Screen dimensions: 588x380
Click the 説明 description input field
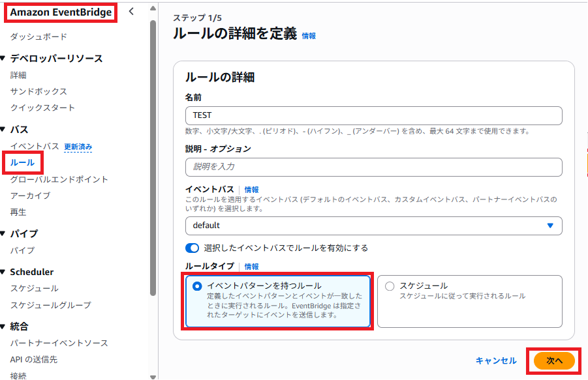point(373,167)
